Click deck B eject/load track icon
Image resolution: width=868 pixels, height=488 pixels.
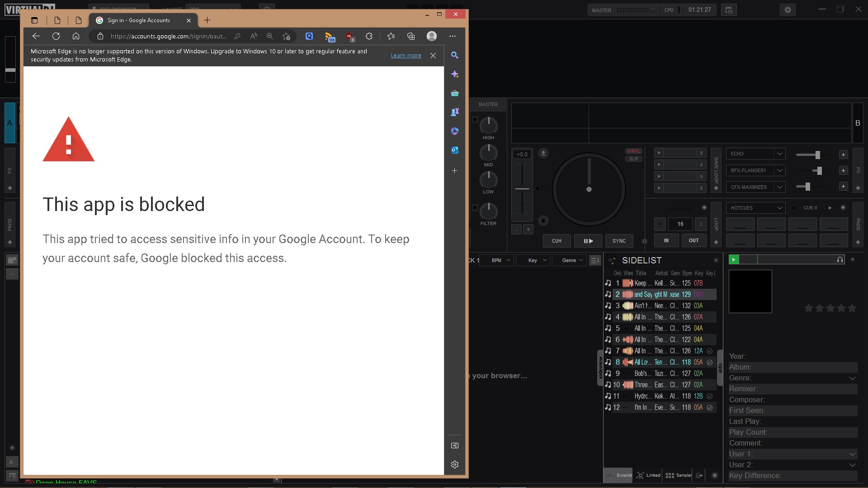[543, 153]
